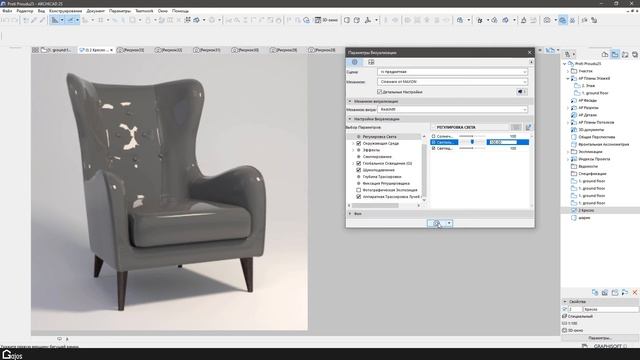The height and width of the screenshot is (360, 640).
Task: Adjust the Солнечн... intensity slider
Action: point(472,136)
